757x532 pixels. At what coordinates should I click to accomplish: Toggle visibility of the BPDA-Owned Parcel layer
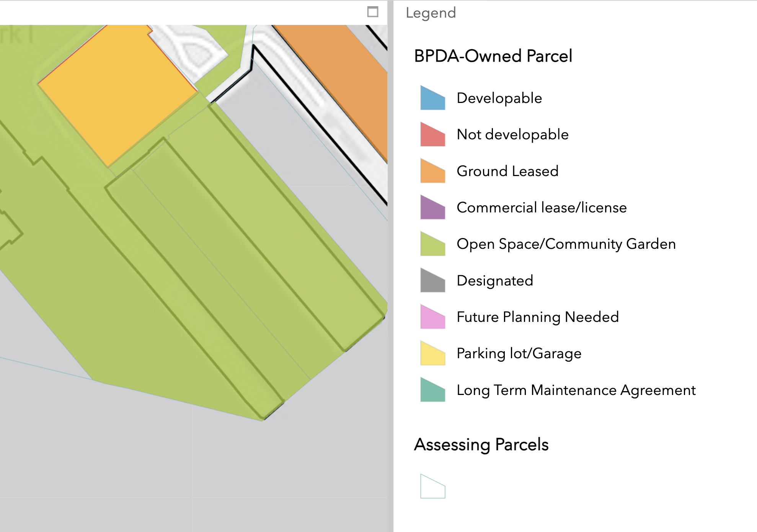(x=493, y=56)
